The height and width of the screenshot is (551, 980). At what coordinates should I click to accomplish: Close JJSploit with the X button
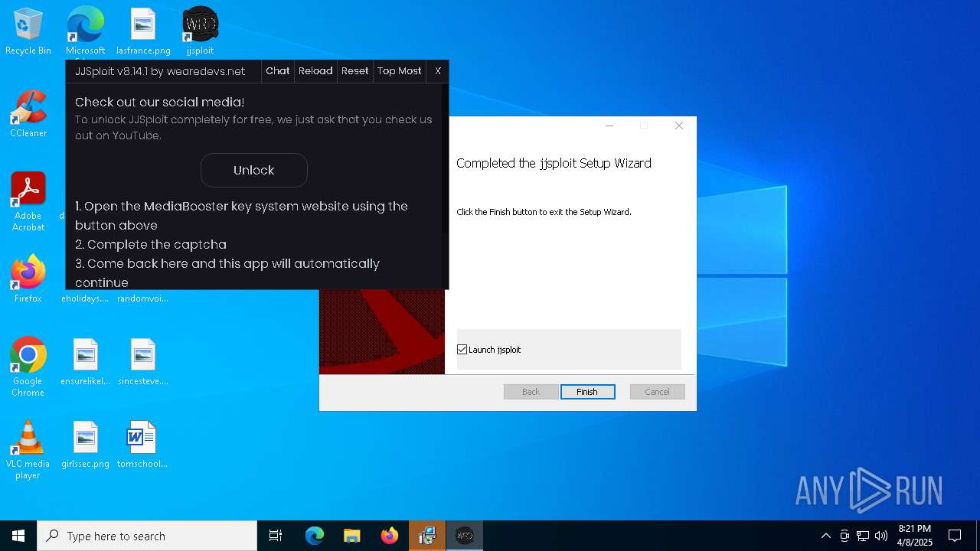(x=438, y=70)
